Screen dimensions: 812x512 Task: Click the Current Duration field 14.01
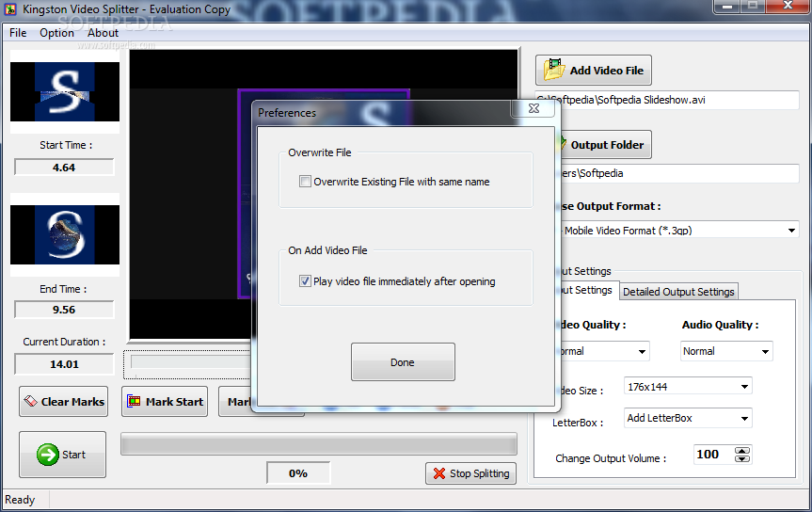pos(64,364)
